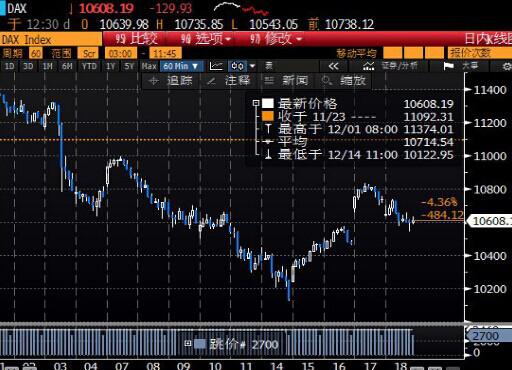The height and width of the screenshot is (370, 512).
Task: Click the flag icon for events
Action: click(449, 66)
